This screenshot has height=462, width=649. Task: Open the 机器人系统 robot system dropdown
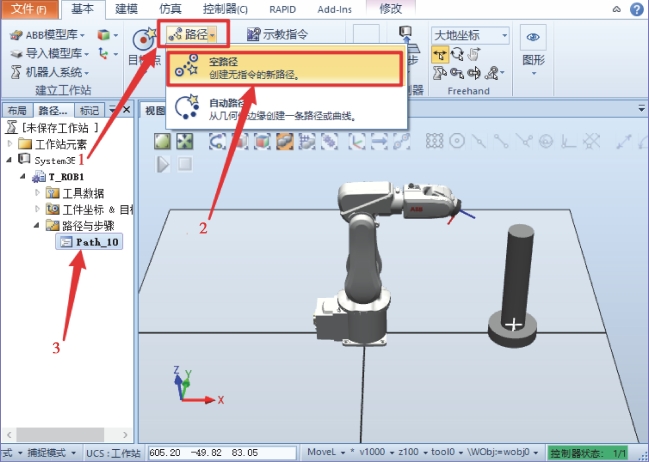click(x=50, y=72)
